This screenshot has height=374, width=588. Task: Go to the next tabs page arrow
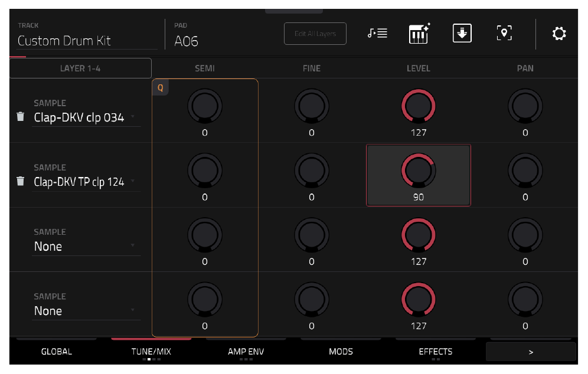531,352
